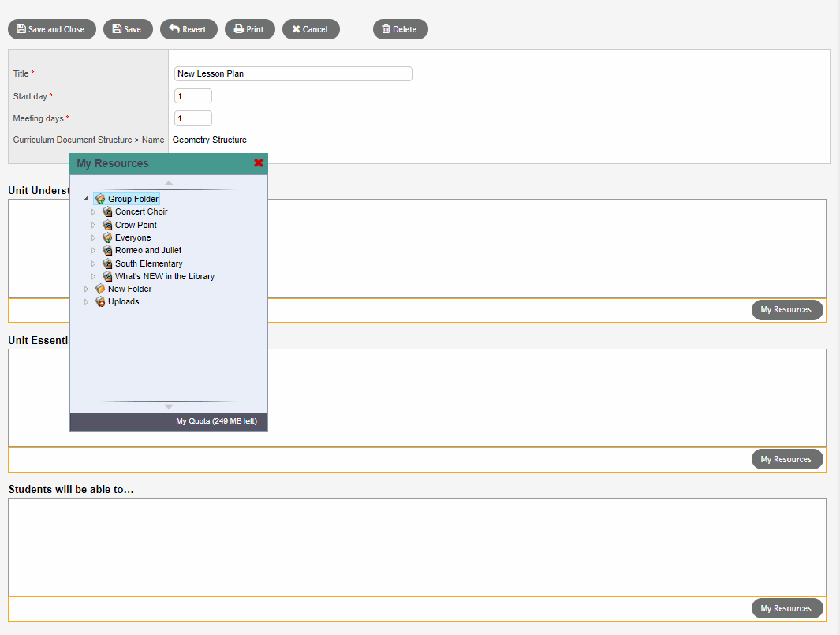Click the New Folder icon in tree
The height and width of the screenshot is (635, 840).
coord(100,289)
